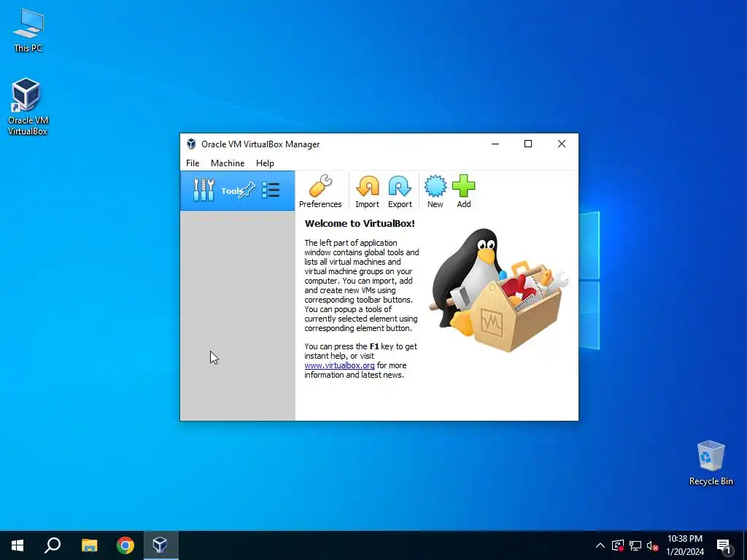Image resolution: width=747 pixels, height=560 pixels.
Task: Open taskbar Search
Action: 53,545
